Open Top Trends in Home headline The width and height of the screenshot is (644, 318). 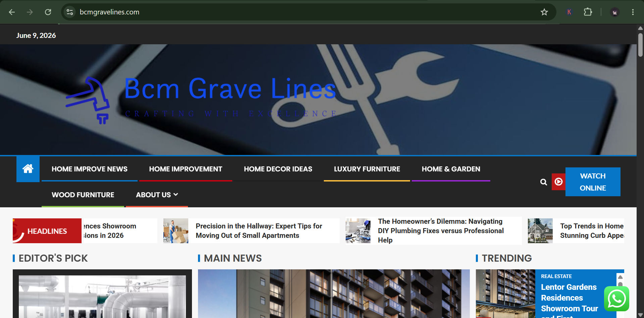[x=592, y=231]
